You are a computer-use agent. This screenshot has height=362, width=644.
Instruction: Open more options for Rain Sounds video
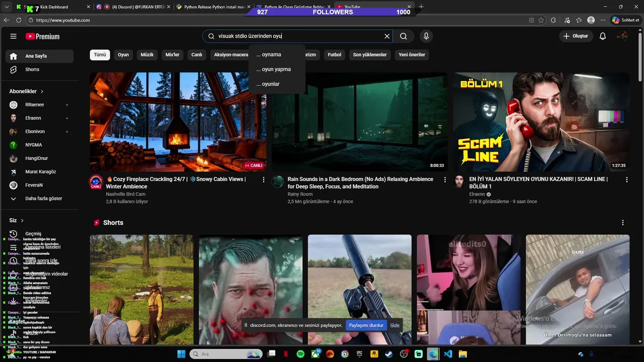[445, 179]
